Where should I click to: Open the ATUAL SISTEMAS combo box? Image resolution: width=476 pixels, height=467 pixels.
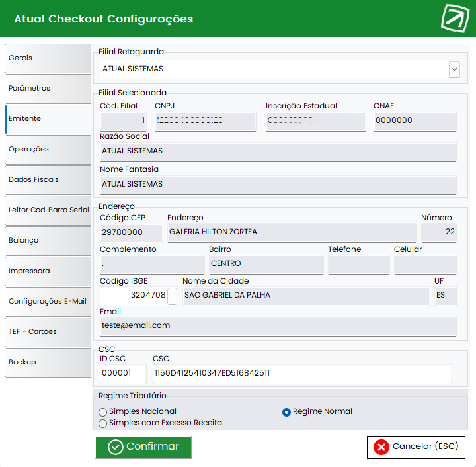point(280,69)
